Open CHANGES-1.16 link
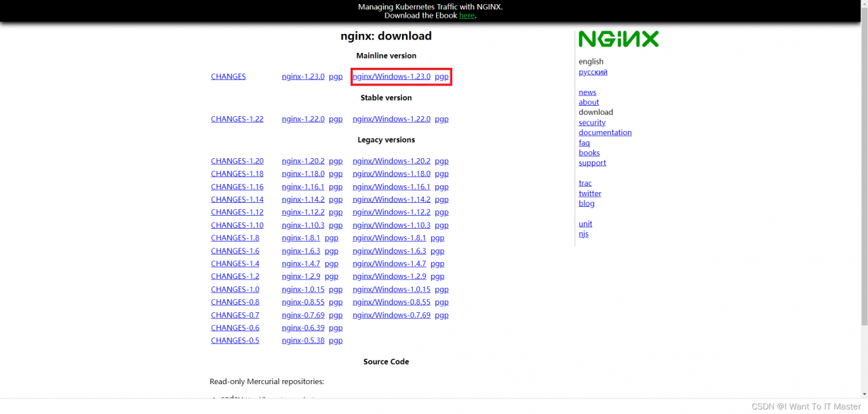Image resolution: width=868 pixels, height=414 pixels. pos(237,187)
